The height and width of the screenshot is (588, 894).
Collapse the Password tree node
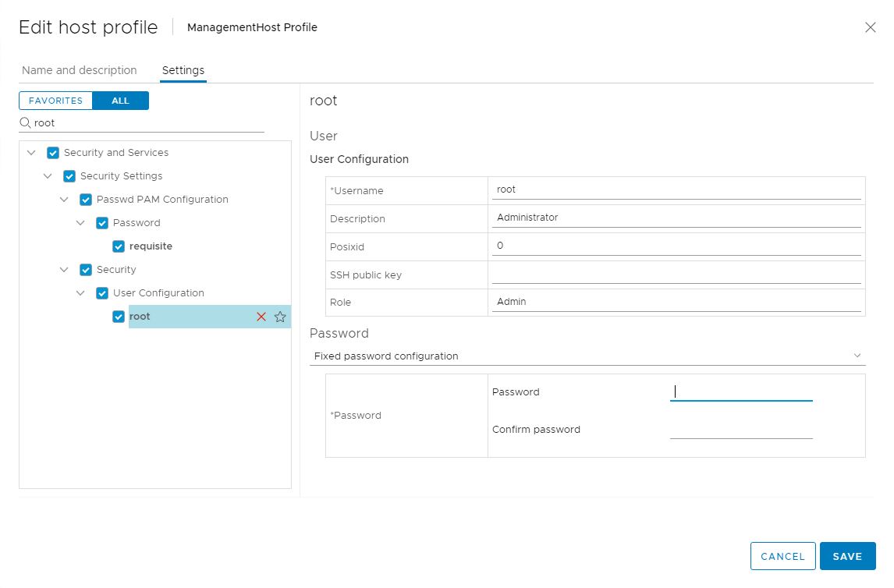click(80, 222)
